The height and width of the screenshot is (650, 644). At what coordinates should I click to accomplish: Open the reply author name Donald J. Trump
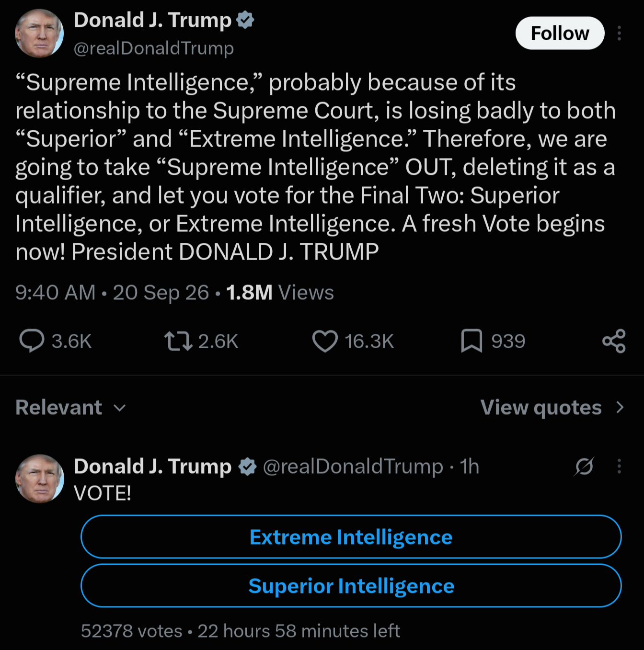(x=152, y=466)
